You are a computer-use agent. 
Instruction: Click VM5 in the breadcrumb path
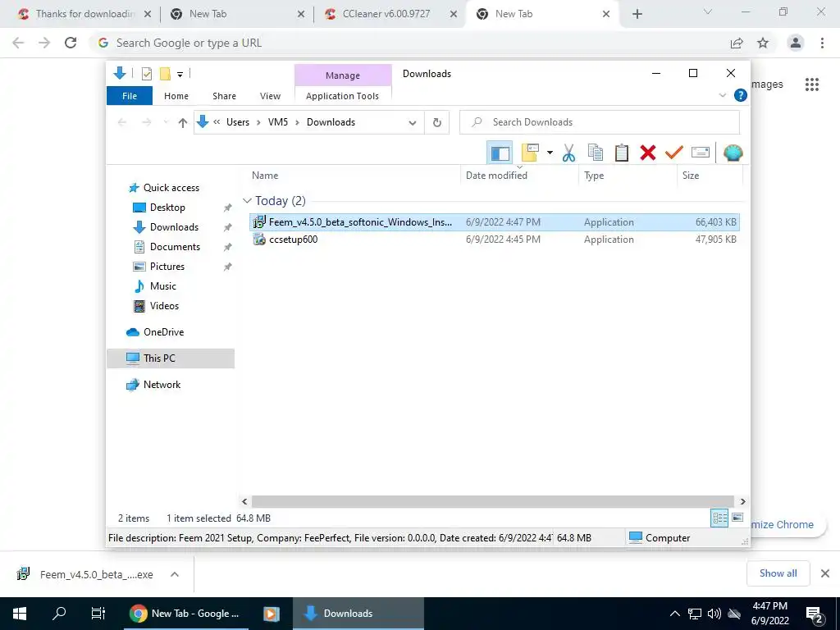pos(278,122)
